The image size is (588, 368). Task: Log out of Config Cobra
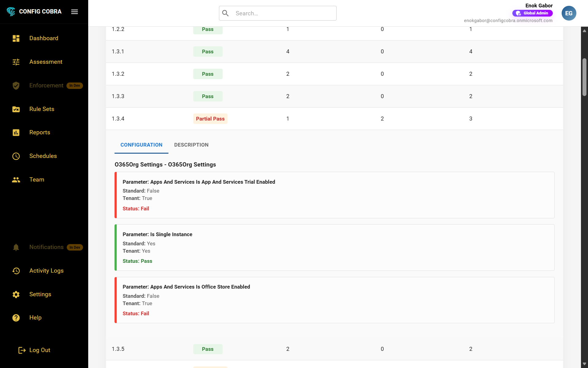(40, 350)
